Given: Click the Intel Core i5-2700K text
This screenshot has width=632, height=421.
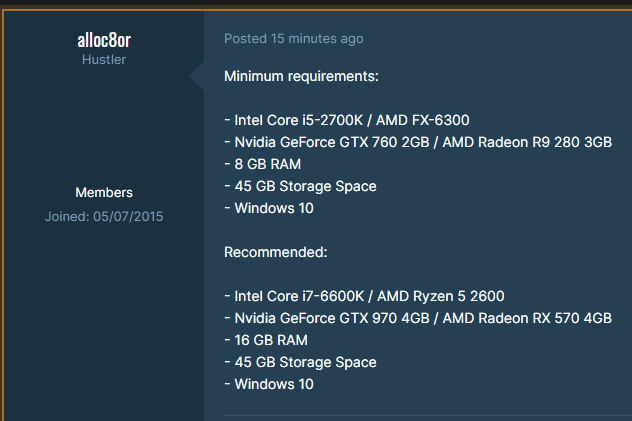Looking at the screenshot, I should tap(299, 120).
